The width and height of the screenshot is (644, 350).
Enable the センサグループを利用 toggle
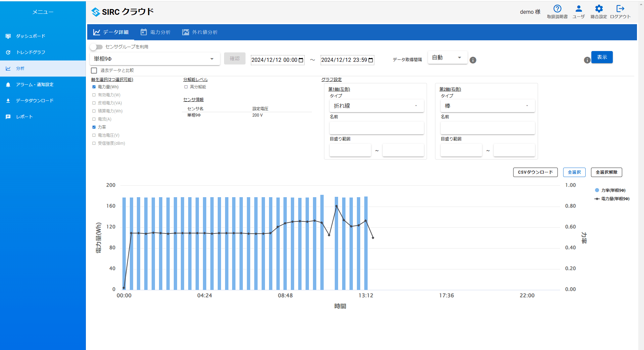[96, 47]
